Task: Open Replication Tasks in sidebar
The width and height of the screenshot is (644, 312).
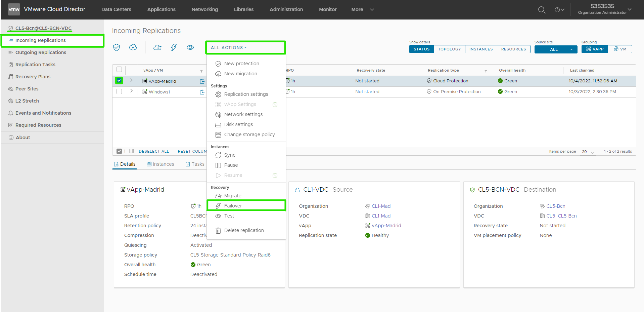Action: tap(52, 65)
